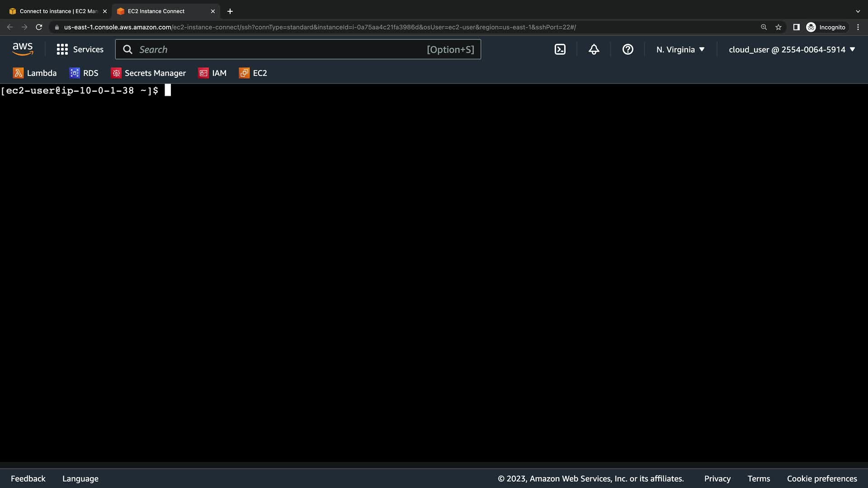Bookmark the page with the star icon
This screenshot has height=488, width=868.
(x=778, y=27)
